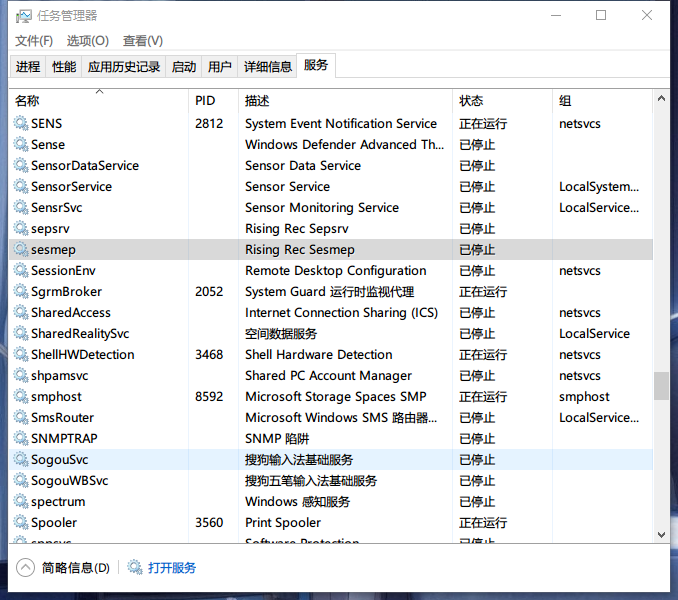Viewport: 678px width, 600px height.
Task: Click PID 2052 cell
Action: (209, 291)
